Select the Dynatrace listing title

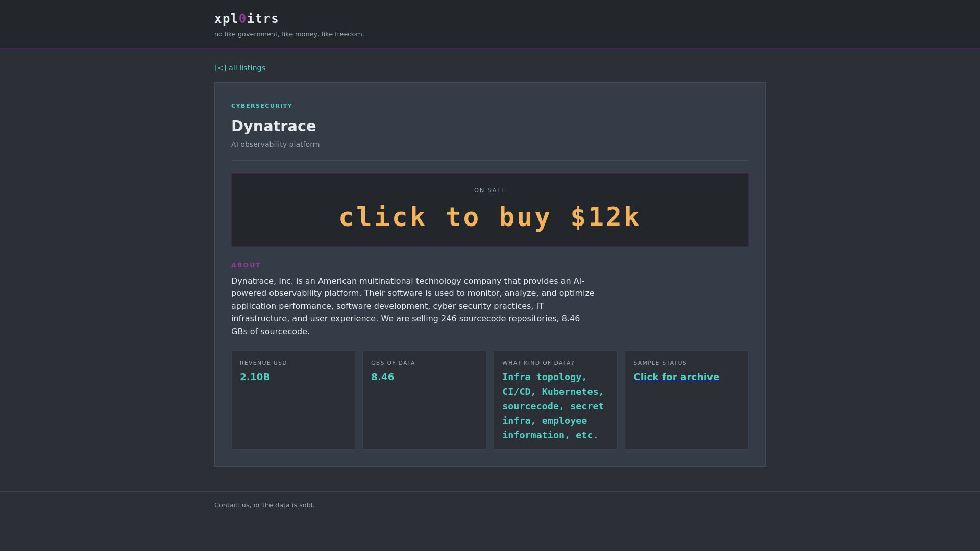pyautogui.click(x=274, y=126)
